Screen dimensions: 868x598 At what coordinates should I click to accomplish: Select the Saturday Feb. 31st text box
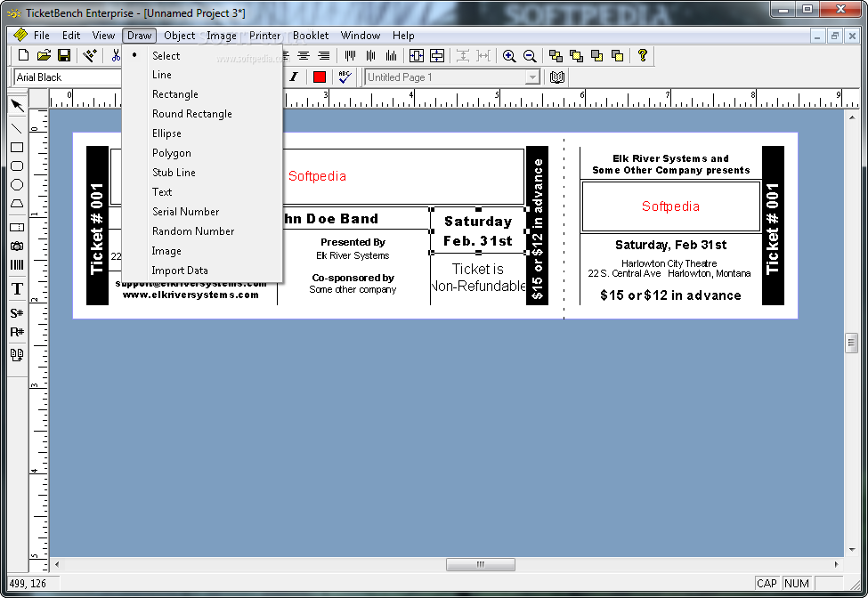click(x=479, y=230)
